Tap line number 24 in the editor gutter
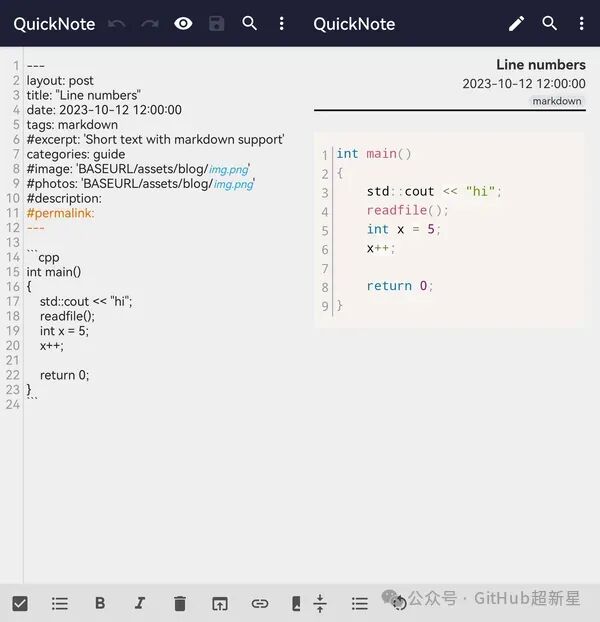600x622 pixels. 13,405
